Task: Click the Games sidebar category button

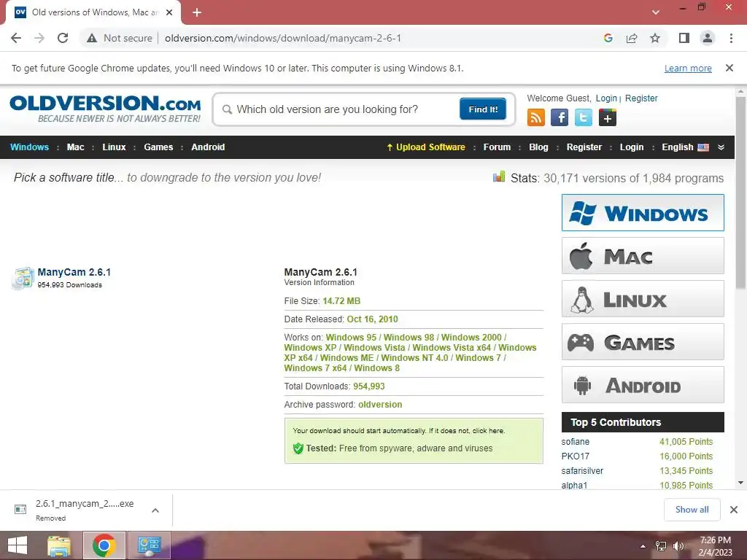Action: click(x=643, y=342)
